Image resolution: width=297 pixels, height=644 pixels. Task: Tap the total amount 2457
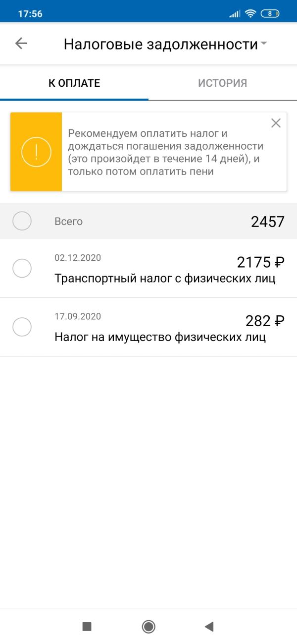[x=268, y=222]
